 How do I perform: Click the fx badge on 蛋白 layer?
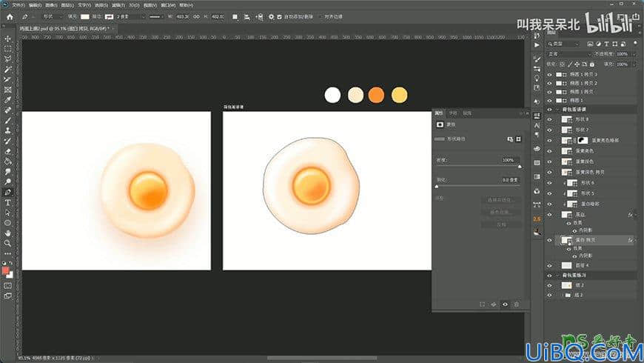click(x=630, y=215)
